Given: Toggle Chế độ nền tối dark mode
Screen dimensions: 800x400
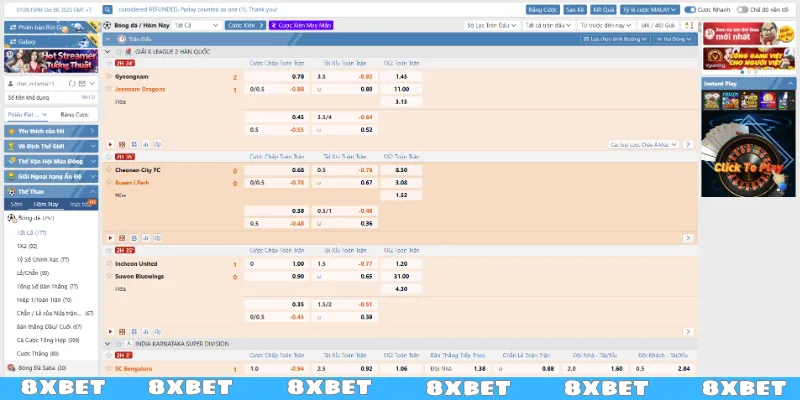Looking at the screenshot, I should click(741, 9).
